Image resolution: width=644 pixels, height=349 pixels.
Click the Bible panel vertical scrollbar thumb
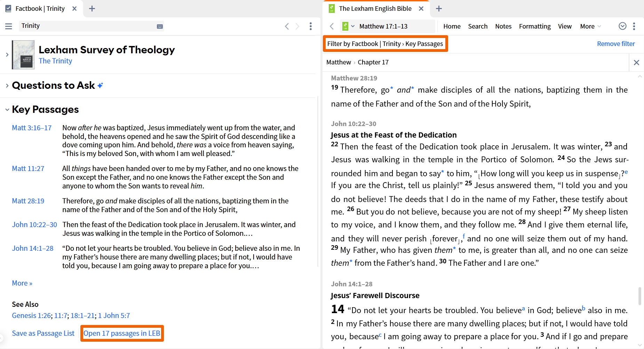click(x=639, y=296)
